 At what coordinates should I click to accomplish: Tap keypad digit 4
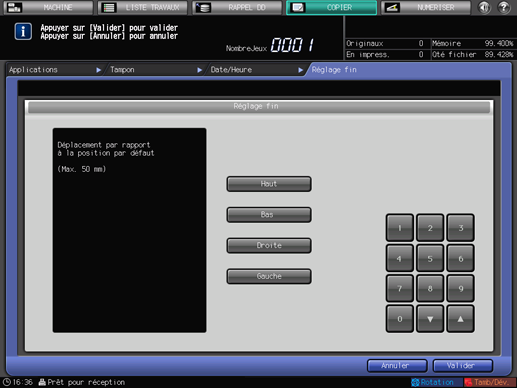click(400, 258)
